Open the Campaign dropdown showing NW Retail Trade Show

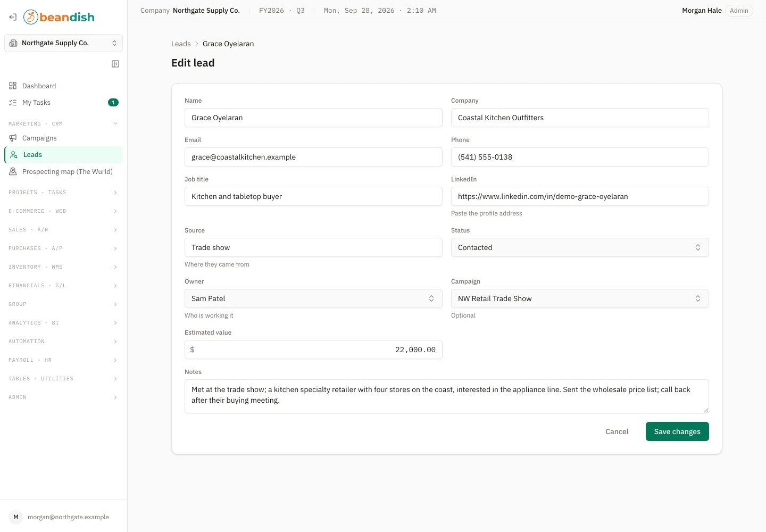tap(580, 298)
